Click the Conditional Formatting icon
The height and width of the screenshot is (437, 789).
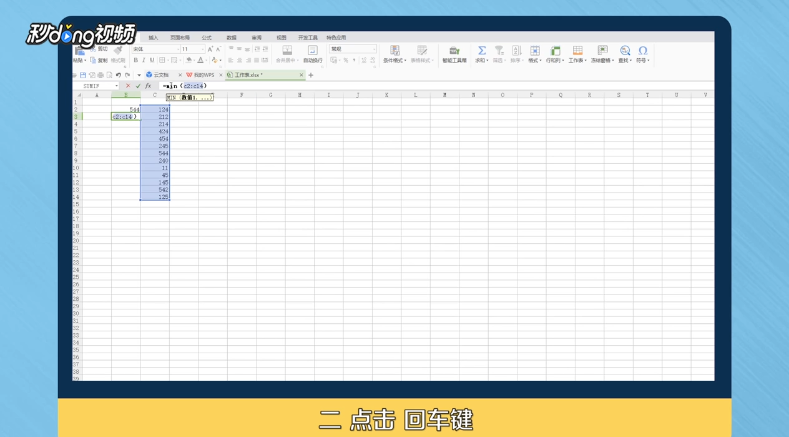pyautogui.click(x=395, y=50)
